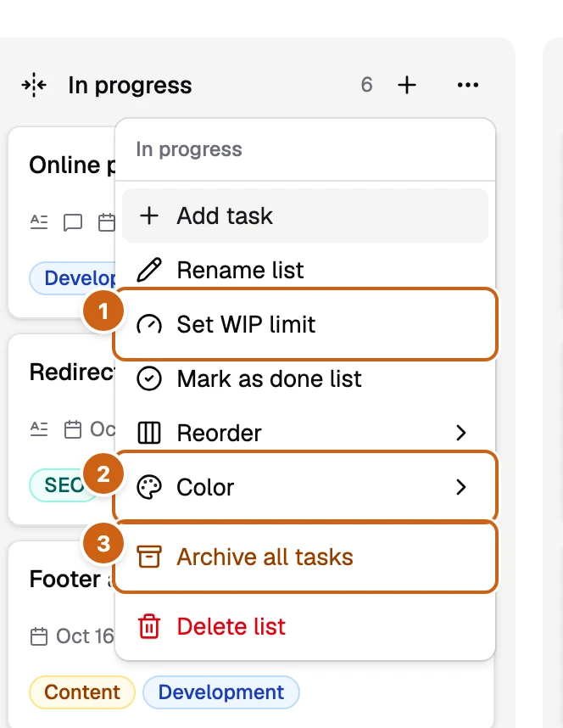This screenshot has width=563, height=728.
Task: Expand the Color chevron arrow
Action: coord(460,487)
